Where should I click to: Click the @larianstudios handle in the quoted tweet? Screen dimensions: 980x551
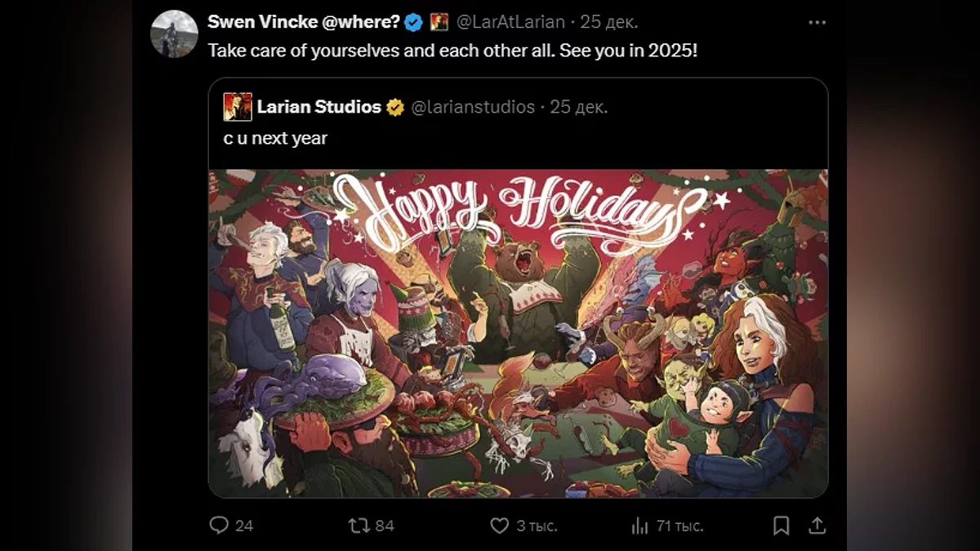(473, 107)
